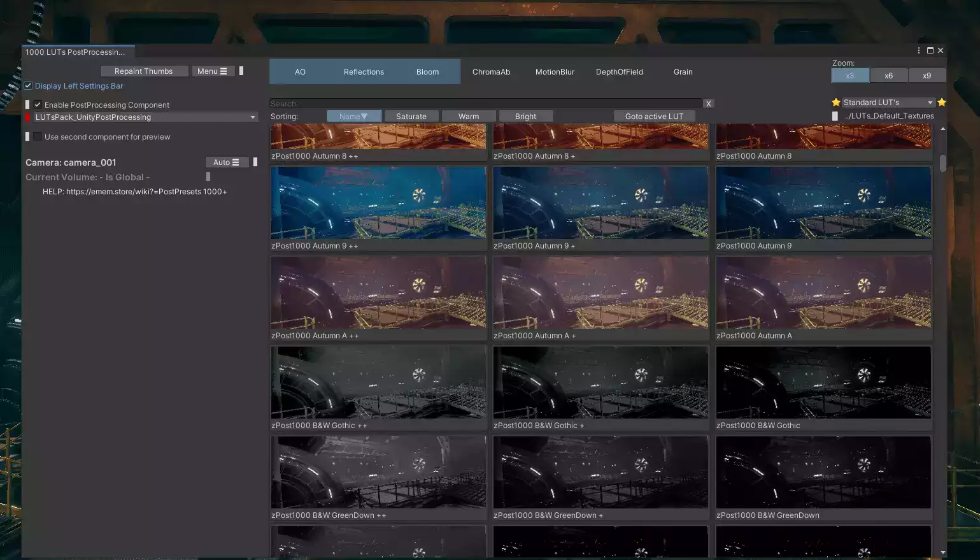
Task: Set thumbnail zoom to x9
Action: (x=927, y=76)
